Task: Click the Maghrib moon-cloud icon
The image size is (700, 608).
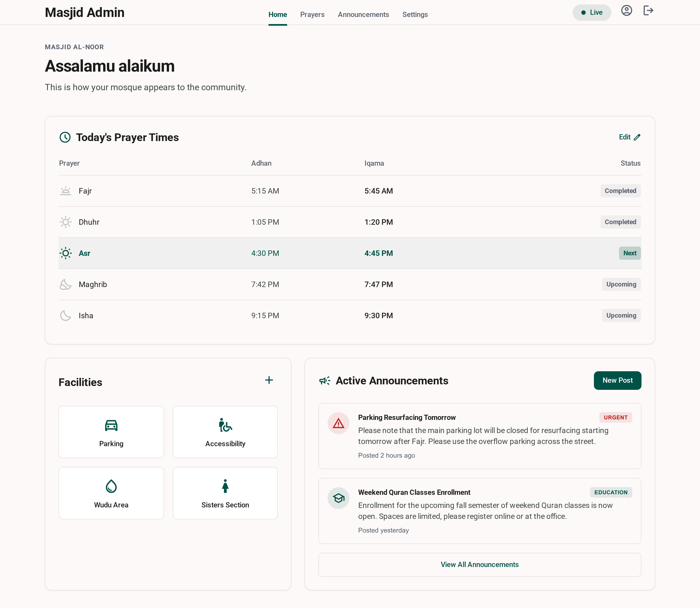Action: (65, 284)
